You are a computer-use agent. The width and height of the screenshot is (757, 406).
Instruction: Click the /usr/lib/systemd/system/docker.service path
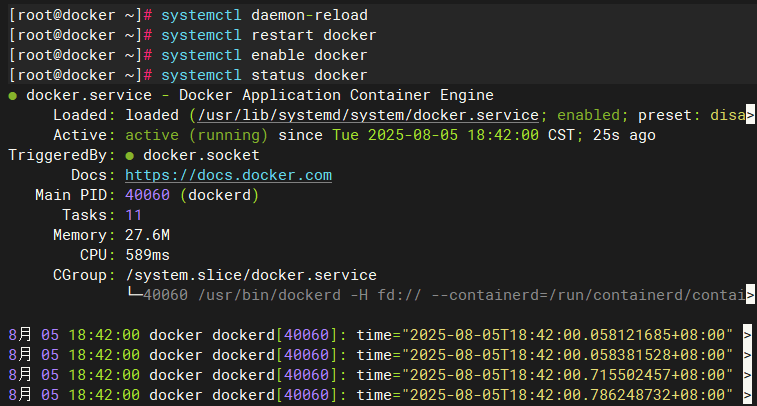368,115
